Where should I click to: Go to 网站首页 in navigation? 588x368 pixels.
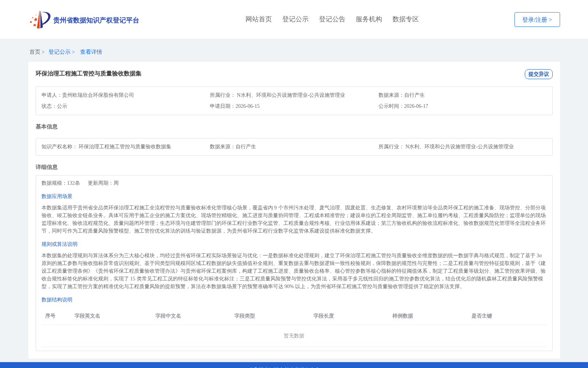point(259,19)
